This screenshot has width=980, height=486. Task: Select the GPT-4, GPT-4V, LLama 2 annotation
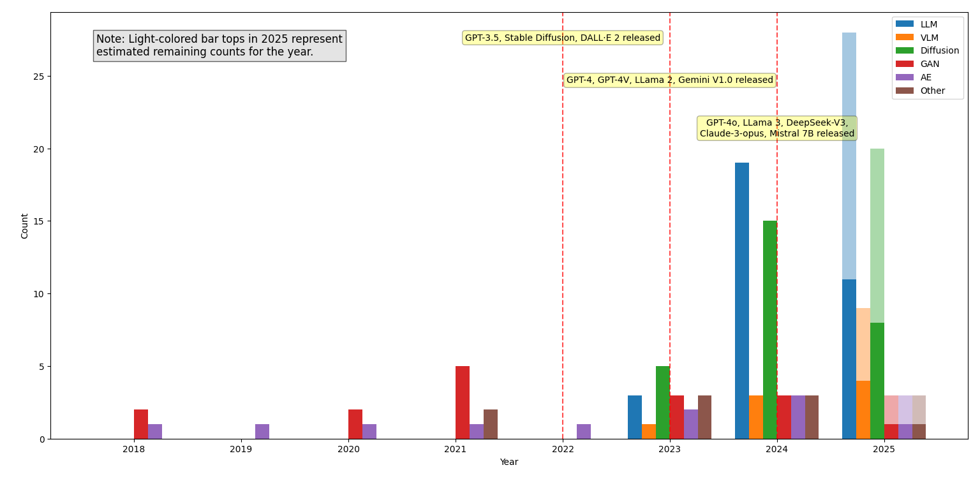tap(670, 80)
